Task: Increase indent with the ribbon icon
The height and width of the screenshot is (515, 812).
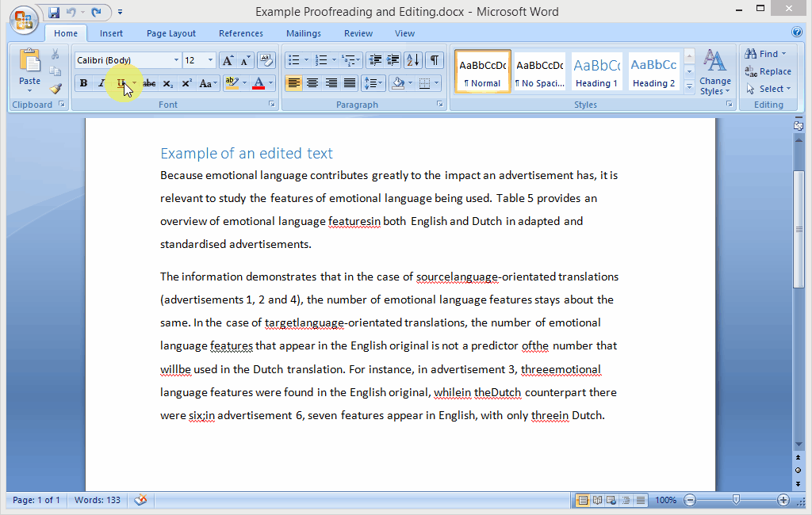Action: [x=393, y=60]
